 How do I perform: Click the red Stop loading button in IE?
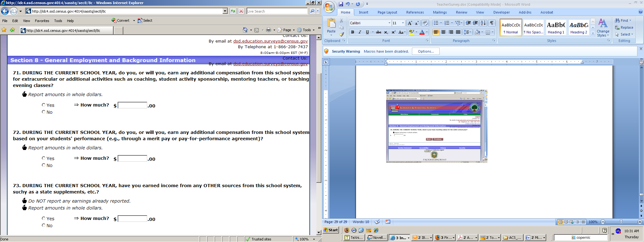coord(241,11)
